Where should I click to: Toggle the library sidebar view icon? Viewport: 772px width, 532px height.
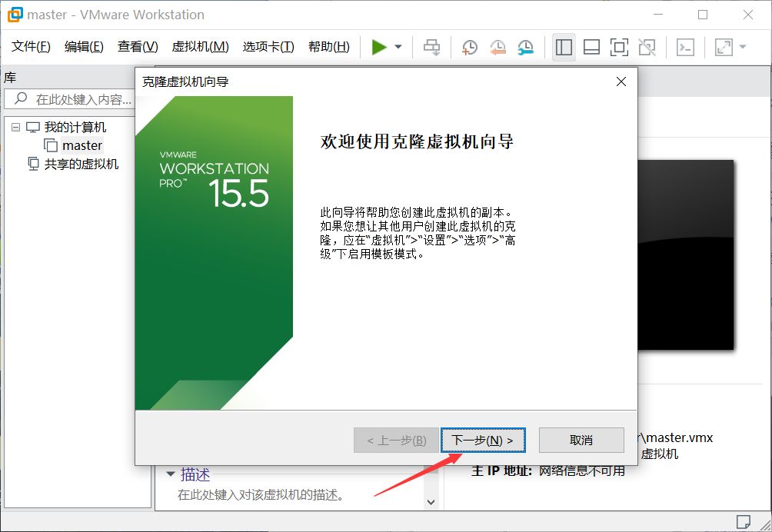[564, 47]
